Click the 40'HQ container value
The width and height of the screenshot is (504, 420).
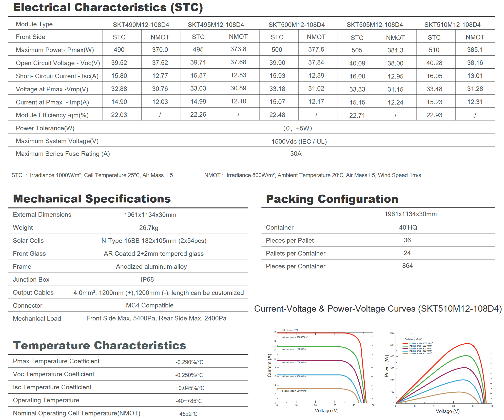[408, 227]
